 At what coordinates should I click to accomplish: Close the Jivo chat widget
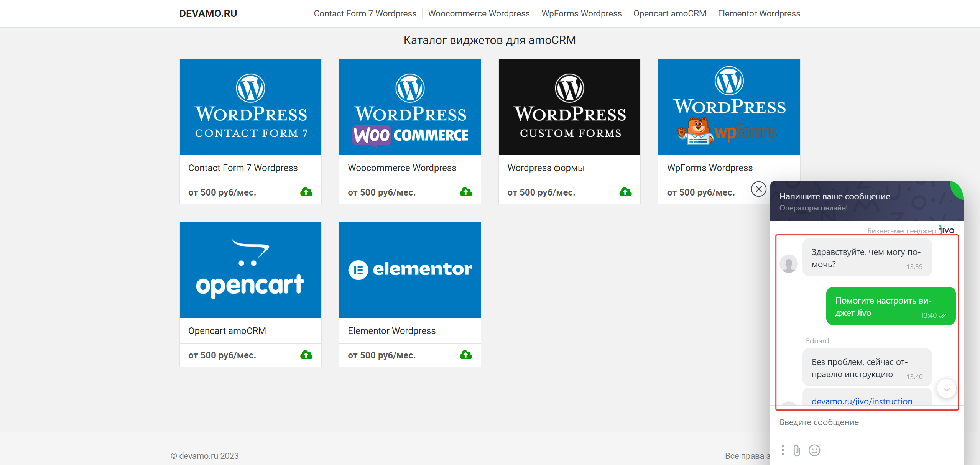(x=758, y=189)
